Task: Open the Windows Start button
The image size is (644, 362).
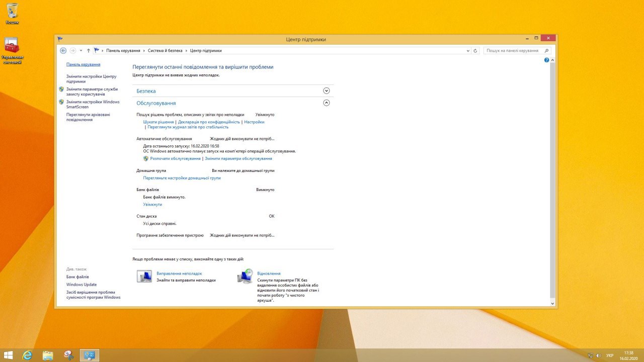Action: tap(9, 355)
